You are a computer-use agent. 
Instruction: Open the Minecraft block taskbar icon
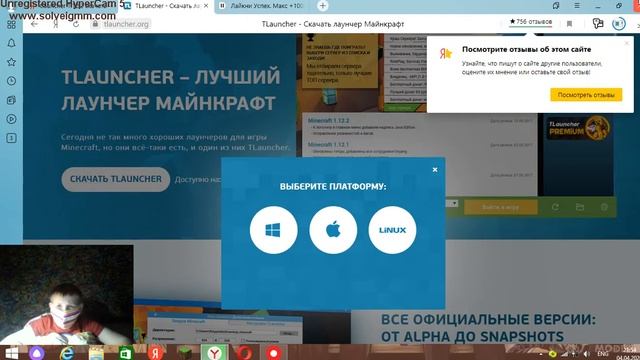pos(185,353)
